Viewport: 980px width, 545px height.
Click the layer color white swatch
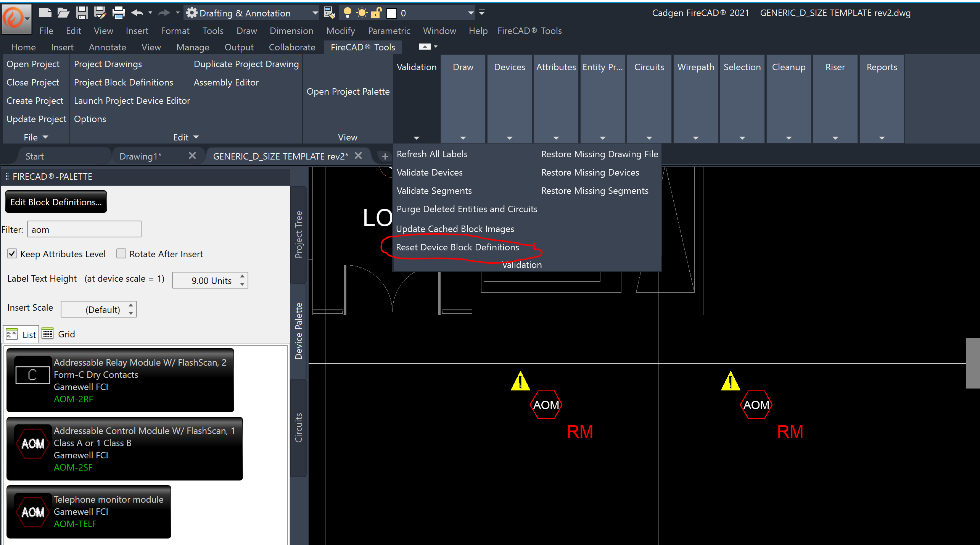tap(392, 13)
